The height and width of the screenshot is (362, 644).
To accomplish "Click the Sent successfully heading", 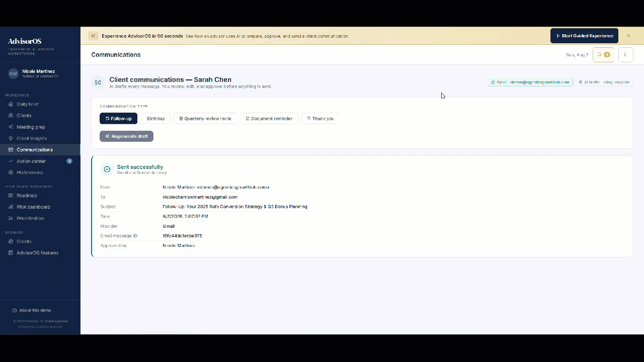I will pos(140,167).
